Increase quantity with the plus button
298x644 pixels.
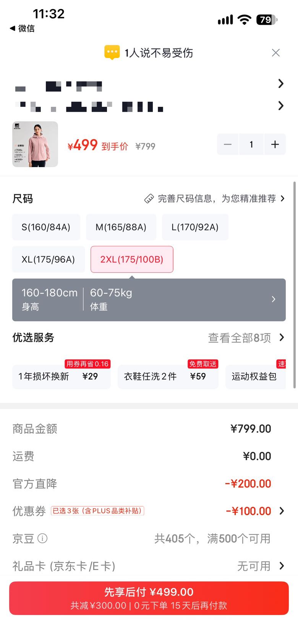pos(275,144)
